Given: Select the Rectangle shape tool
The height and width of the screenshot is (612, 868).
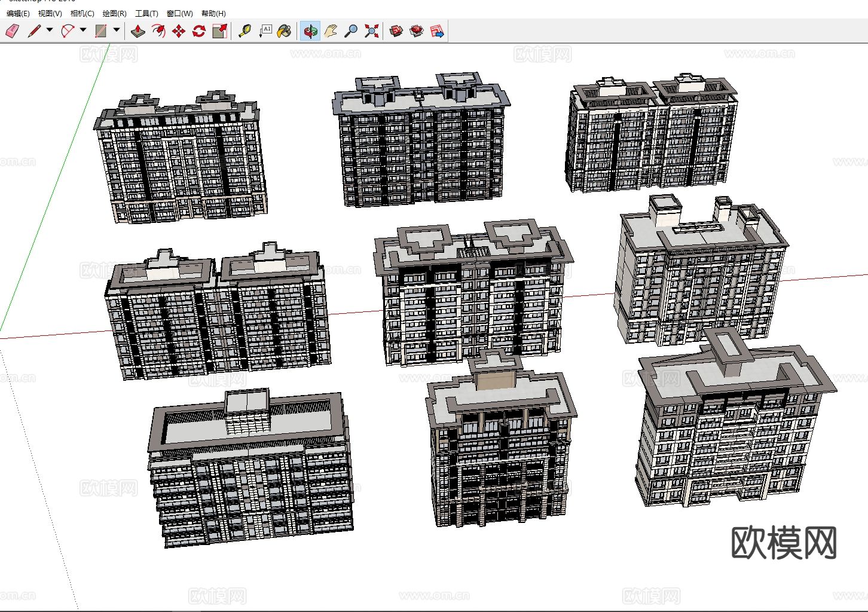Looking at the screenshot, I should pyautogui.click(x=101, y=31).
